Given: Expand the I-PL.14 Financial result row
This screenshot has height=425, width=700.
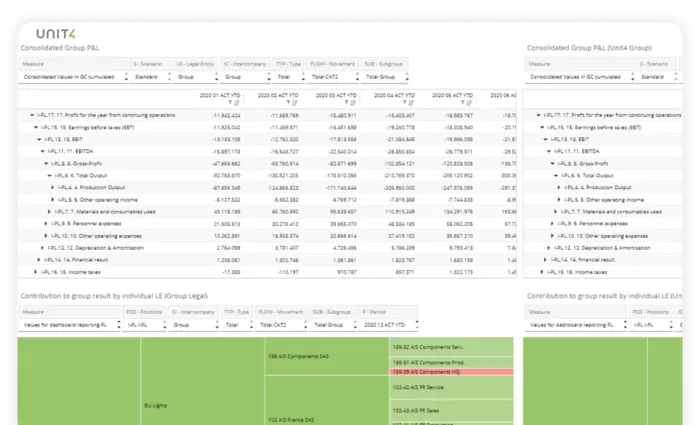Looking at the screenshot, I should [x=39, y=260].
